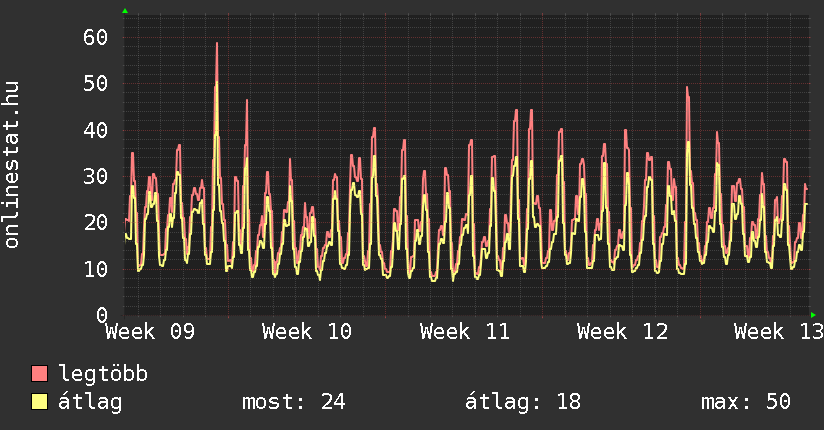
Task: Click the red legtöbb legend swatch
Action: pos(40,374)
